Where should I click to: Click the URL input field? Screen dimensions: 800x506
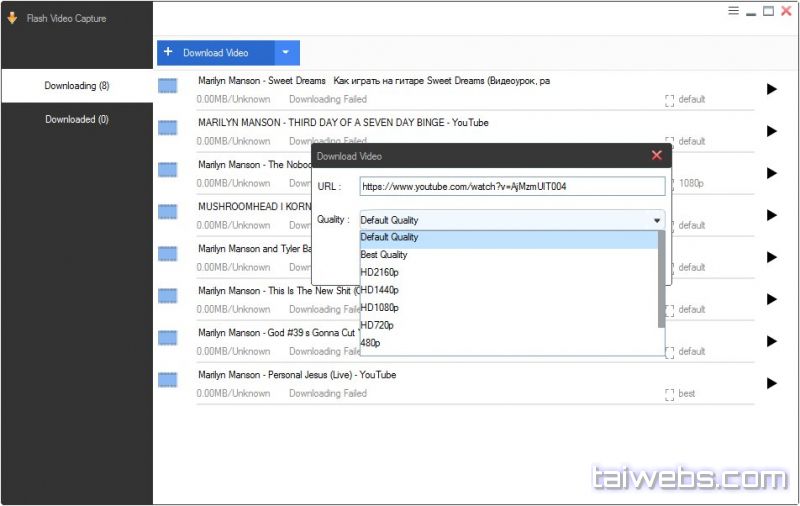[x=511, y=187]
